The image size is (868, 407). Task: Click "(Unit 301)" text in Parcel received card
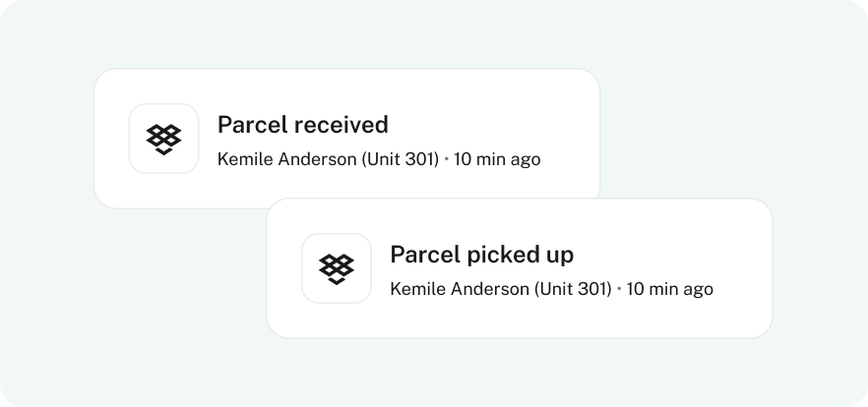pyautogui.click(x=401, y=159)
